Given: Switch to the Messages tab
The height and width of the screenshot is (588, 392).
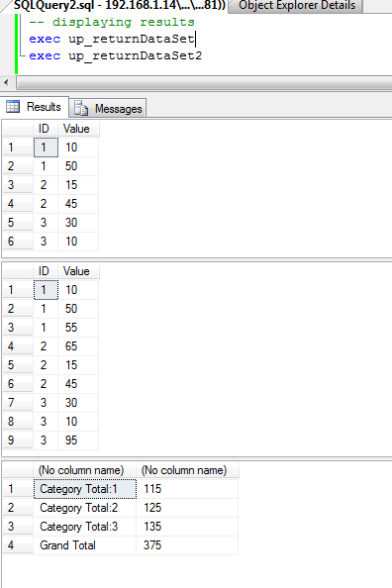Looking at the screenshot, I should coord(108,108).
